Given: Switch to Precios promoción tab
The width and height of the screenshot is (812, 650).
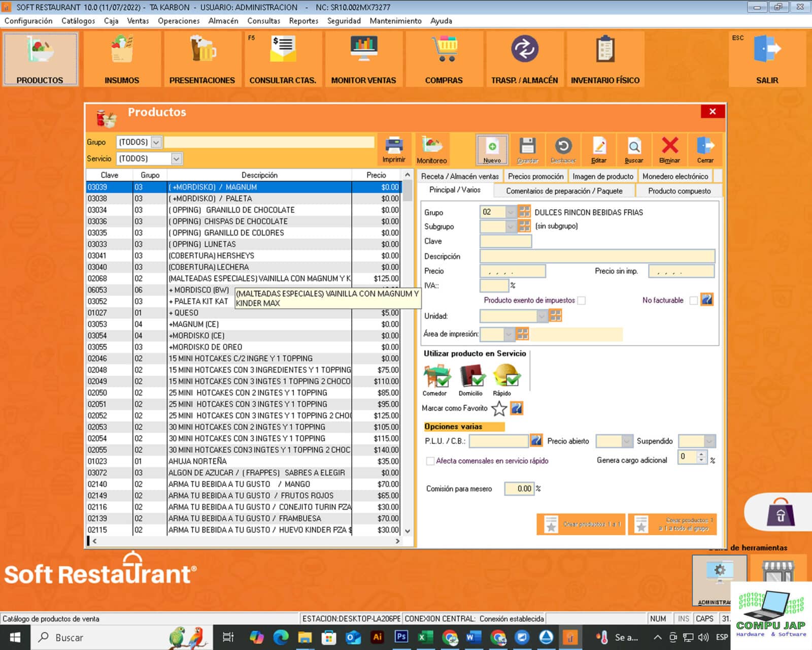Looking at the screenshot, I should point(536,176).
